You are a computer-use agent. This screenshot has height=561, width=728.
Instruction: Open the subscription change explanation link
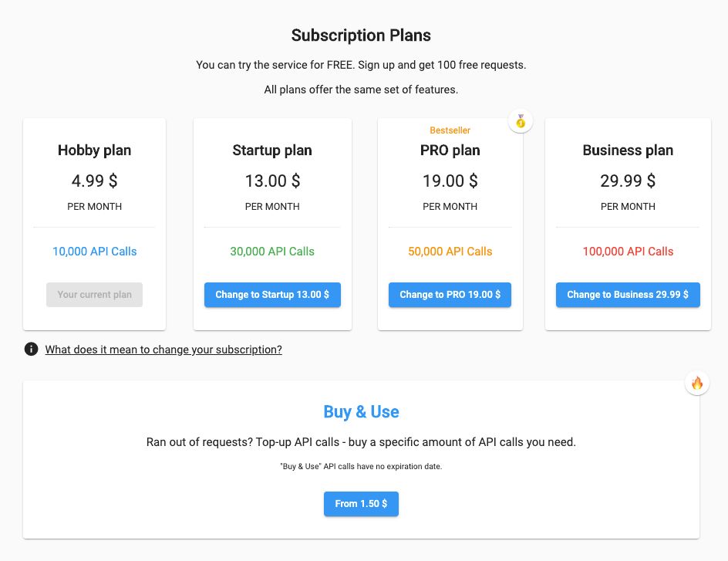[163, 349]
